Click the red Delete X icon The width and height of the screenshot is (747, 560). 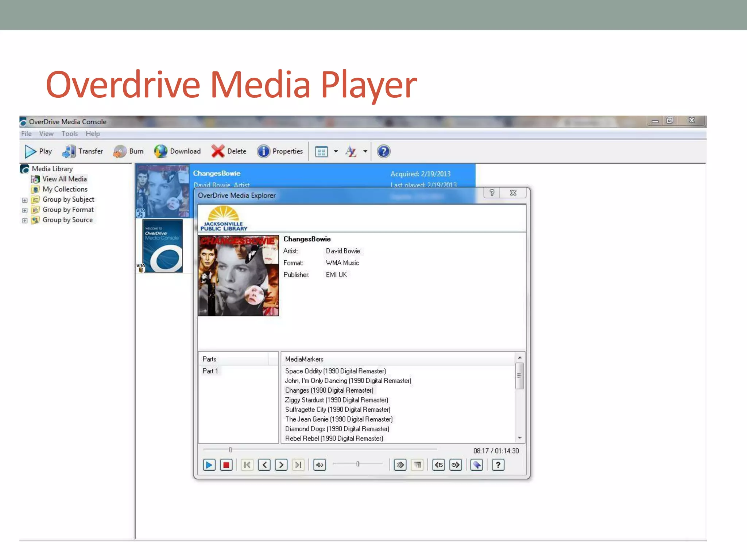(x=218, y=151)
